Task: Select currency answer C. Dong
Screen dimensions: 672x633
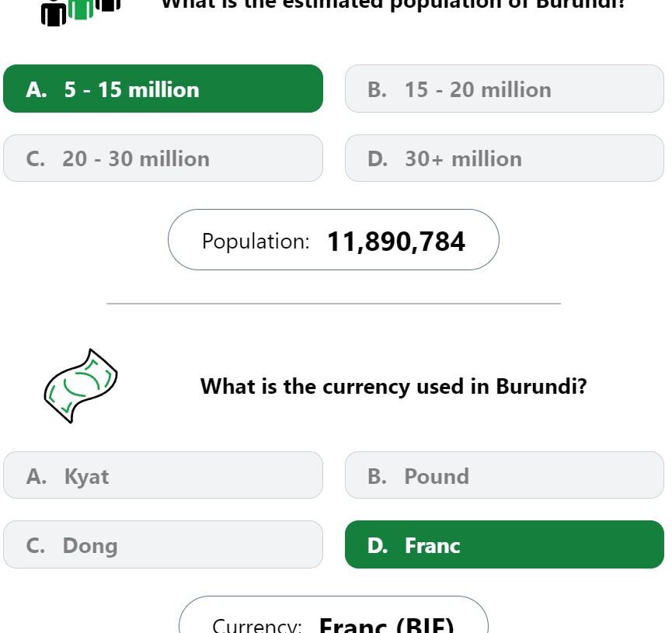Action: click(163, 544)
